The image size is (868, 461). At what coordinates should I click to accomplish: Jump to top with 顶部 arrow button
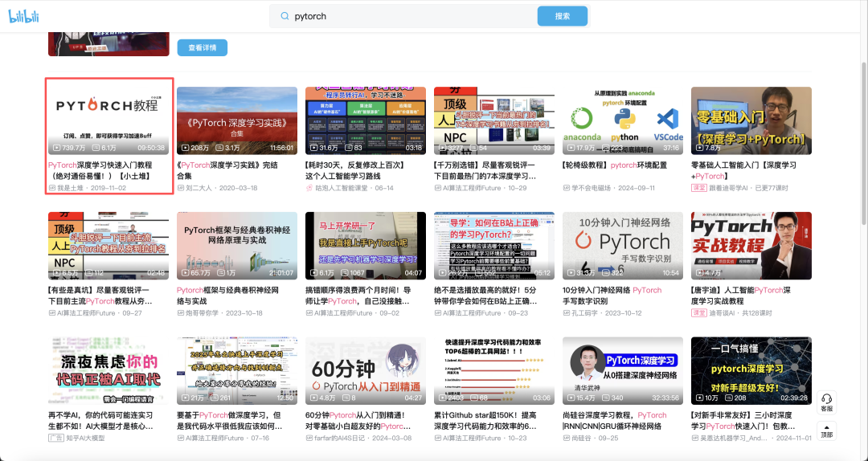tap(826, 430)
